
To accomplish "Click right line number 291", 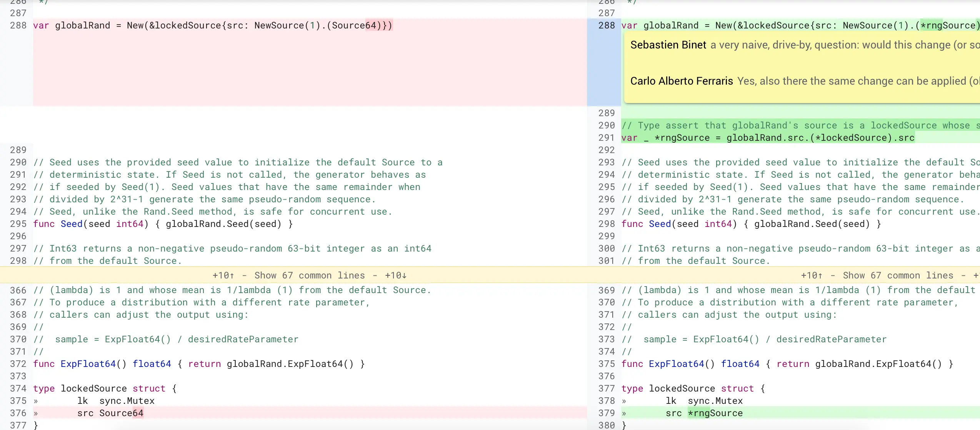I will tap(607, 138).
